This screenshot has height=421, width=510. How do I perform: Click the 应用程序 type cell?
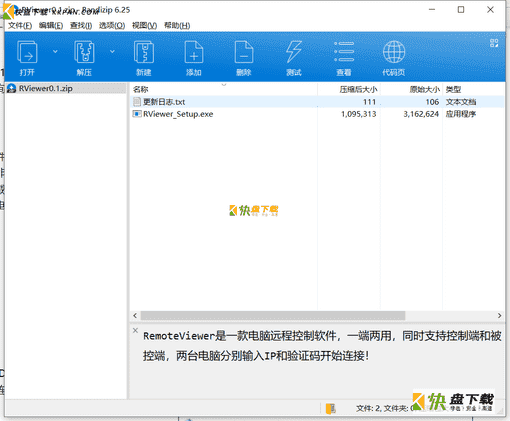coord(461,114)
